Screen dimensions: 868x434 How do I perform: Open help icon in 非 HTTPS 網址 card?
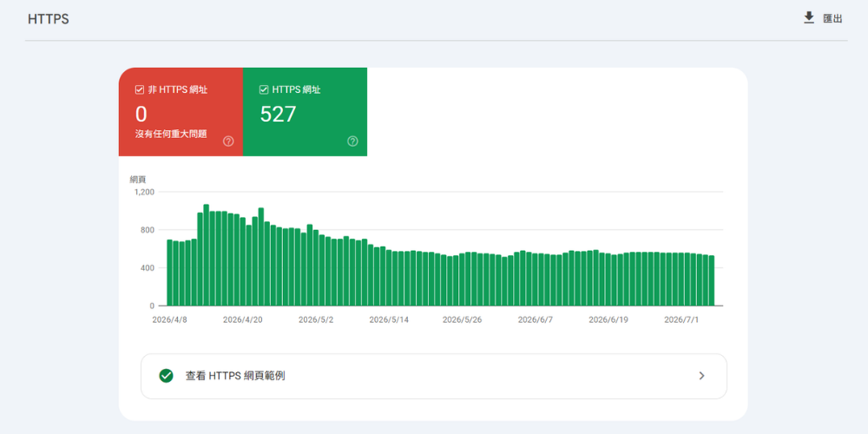point(228,141)
